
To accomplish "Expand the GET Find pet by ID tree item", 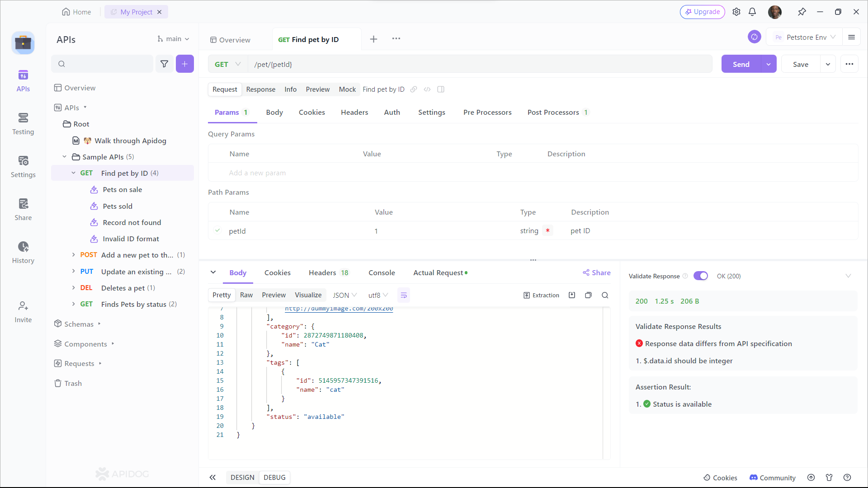I will coord(73,173).
